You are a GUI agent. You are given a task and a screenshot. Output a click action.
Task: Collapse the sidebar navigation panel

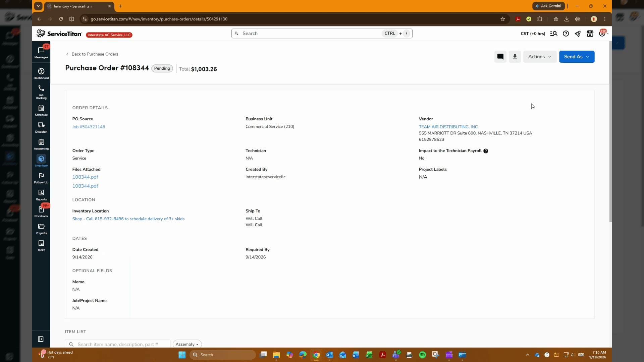click(x=41, y=339)
